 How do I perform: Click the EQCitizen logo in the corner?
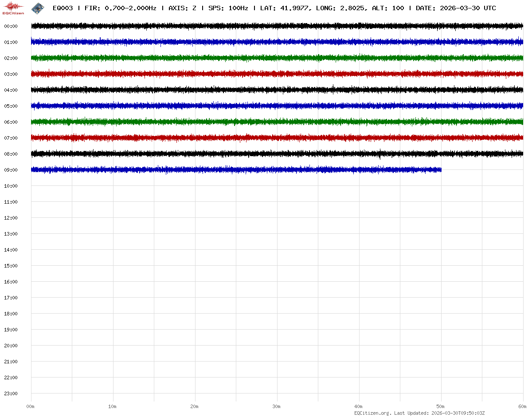pos(13,8)
